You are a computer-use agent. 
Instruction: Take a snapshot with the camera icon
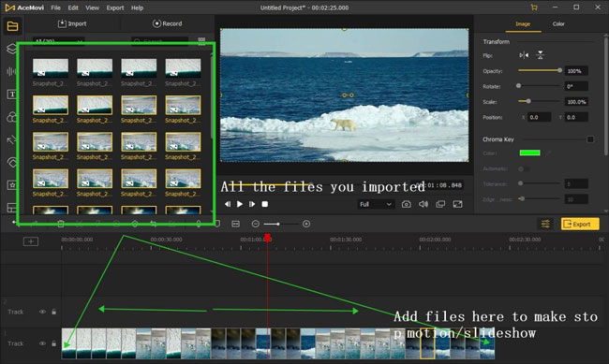pyautogui.click(x=407, y=204)
